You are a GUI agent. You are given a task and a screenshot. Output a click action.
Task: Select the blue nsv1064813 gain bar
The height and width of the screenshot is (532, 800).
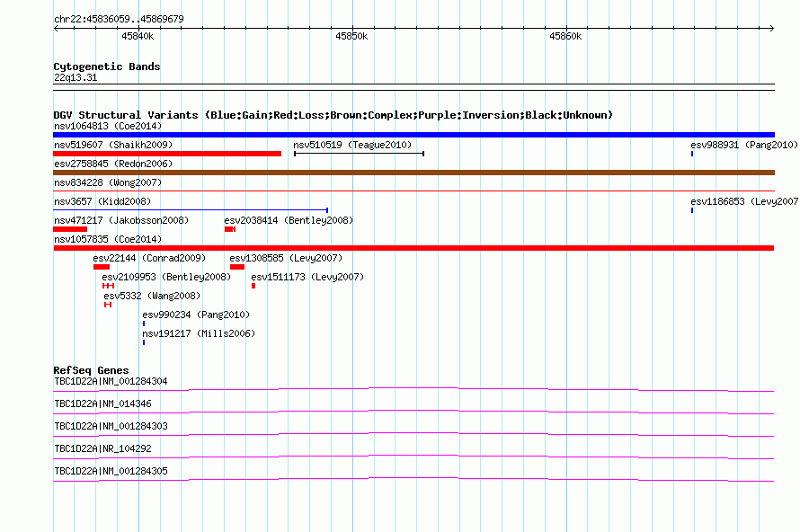[x=413, y=135]
